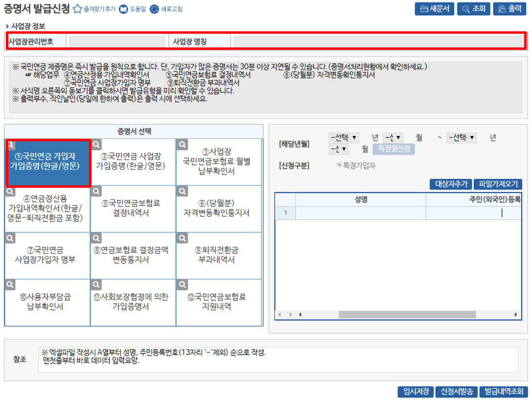Viewport: 532px width, 400px height.
Task: Open the 도움말 help icon
Action: coord(124,9)
